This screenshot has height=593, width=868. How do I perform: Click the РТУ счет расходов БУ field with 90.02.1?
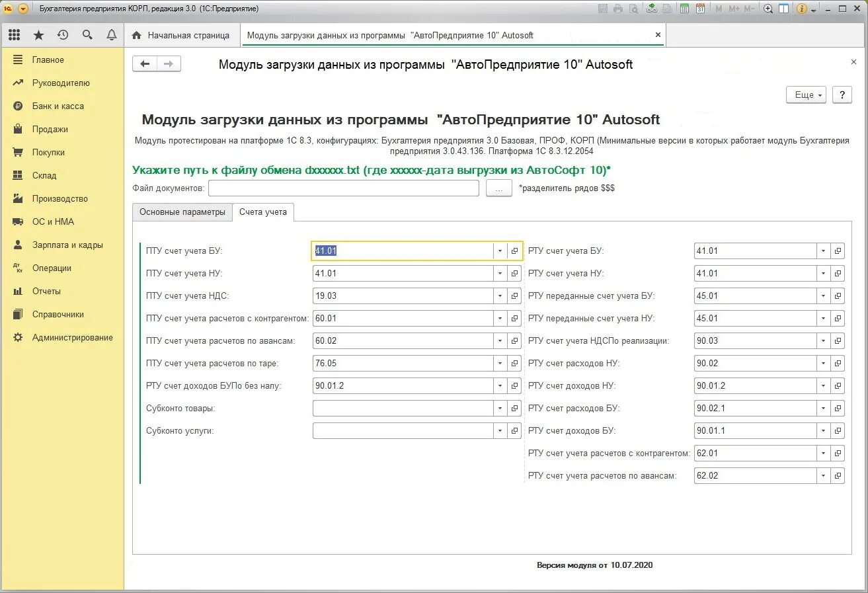[x=756, y=409]
